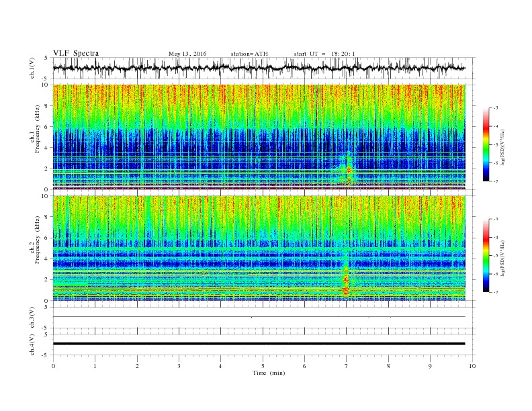Click the "2" kHz tick of ch.2 spectrogram
The height and width of the screenshot is (411, 532).
tap(47, 280)
